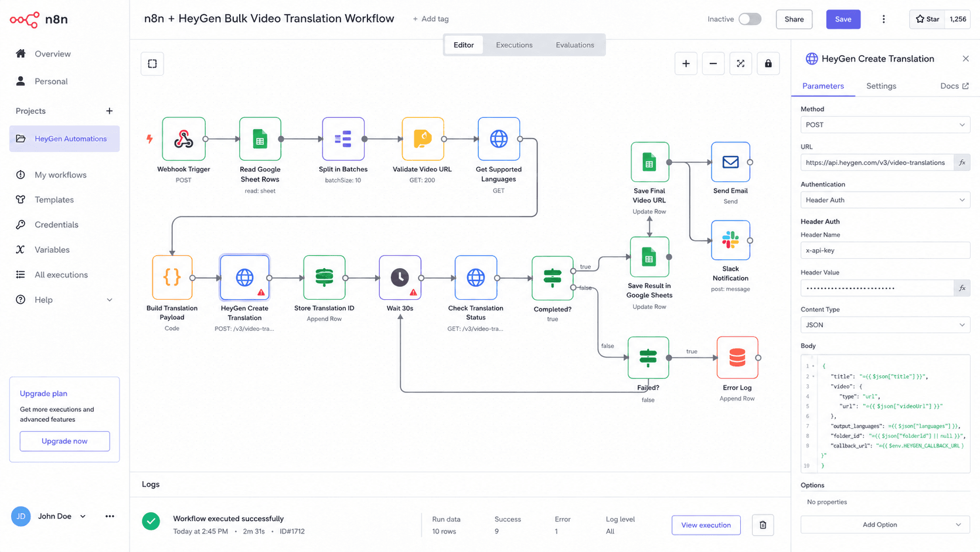Image resolution: width=980 pixels, height=552 pixels.
Task: Open the Wait 30s clock node
Action: tap(400, 277)
